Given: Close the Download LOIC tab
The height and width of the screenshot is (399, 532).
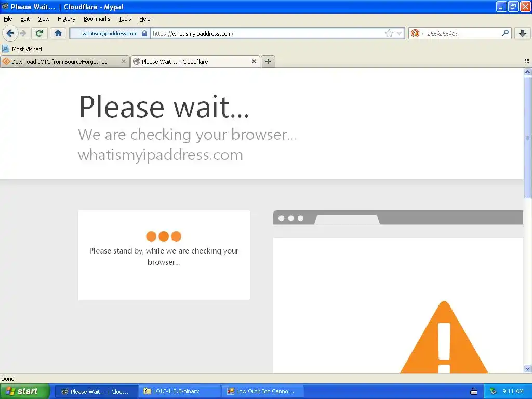Looking at the screenshot, I should pyautogui.click(x=124, y=61).
